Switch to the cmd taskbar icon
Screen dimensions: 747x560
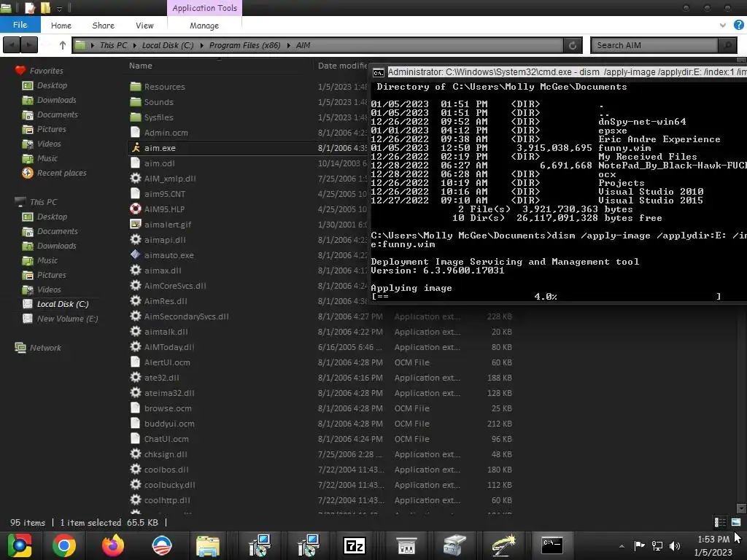551,545
